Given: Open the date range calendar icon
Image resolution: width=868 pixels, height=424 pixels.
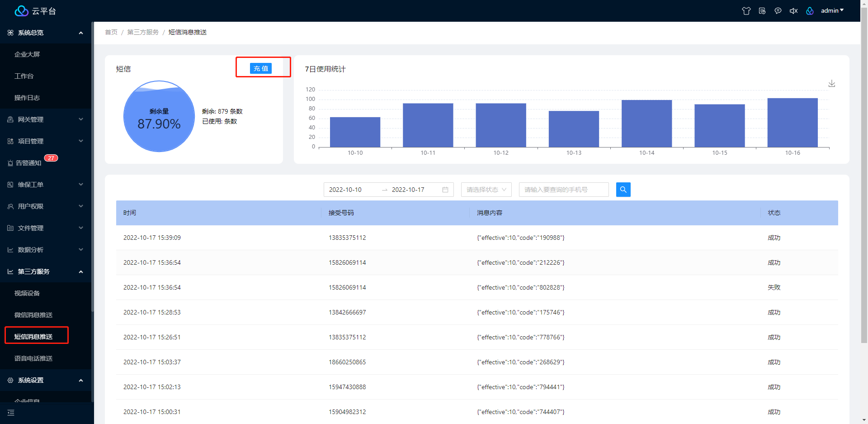Looking at the screenshot, I should (445, 190).
